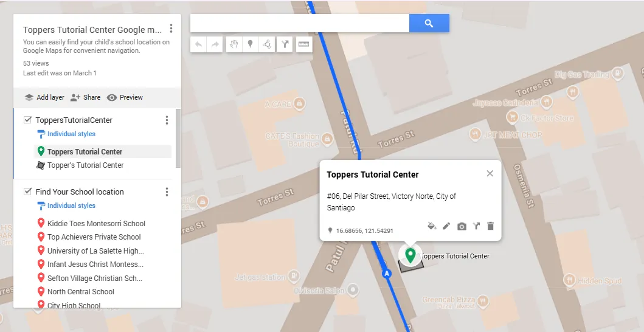Click Jet gas station map icon

click(x=294, y=277)
